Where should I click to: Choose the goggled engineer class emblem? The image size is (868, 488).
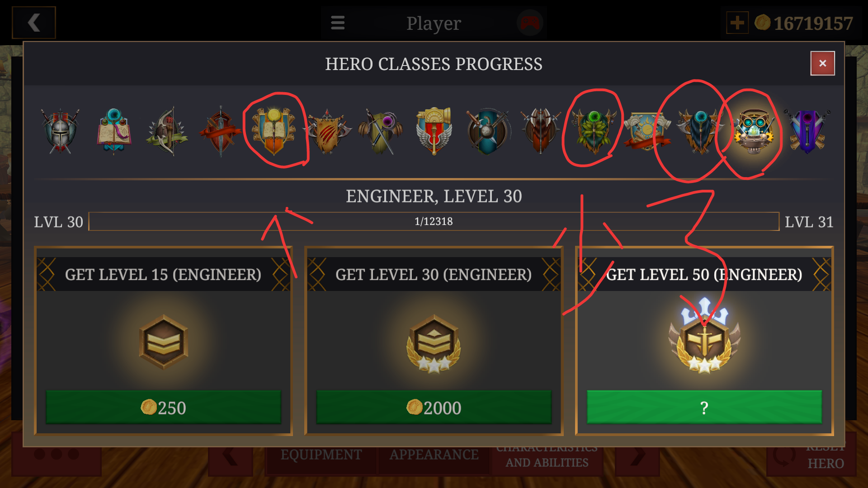click(x=754, y=131)
